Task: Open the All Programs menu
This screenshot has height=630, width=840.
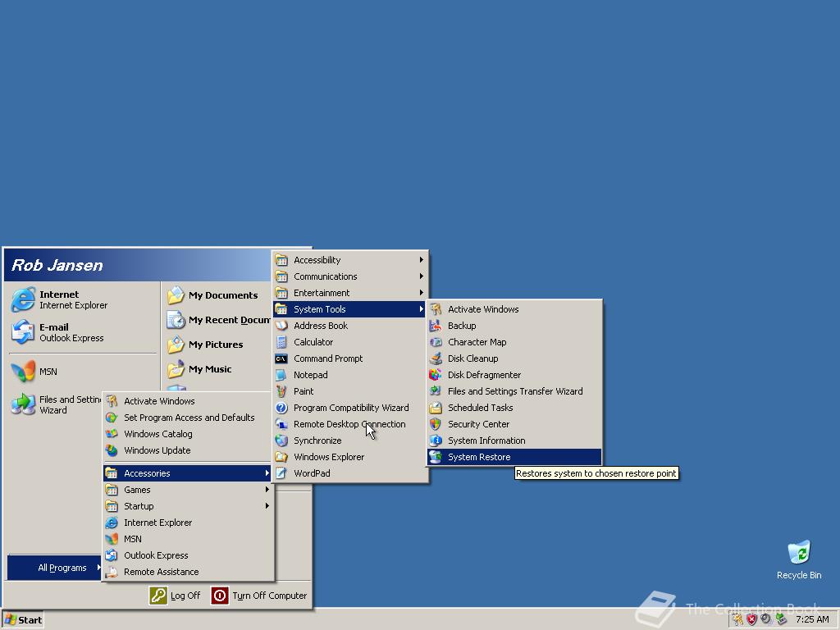Action: tap(55, 568)
